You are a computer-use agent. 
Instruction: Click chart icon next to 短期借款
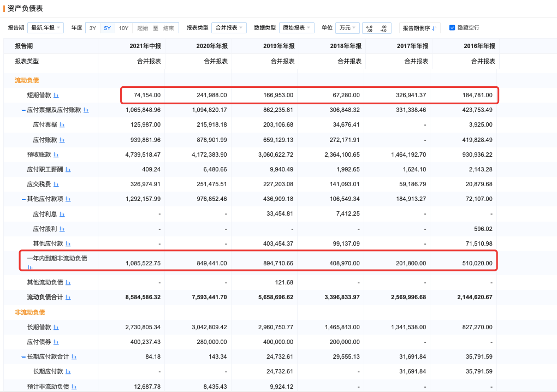56,96
